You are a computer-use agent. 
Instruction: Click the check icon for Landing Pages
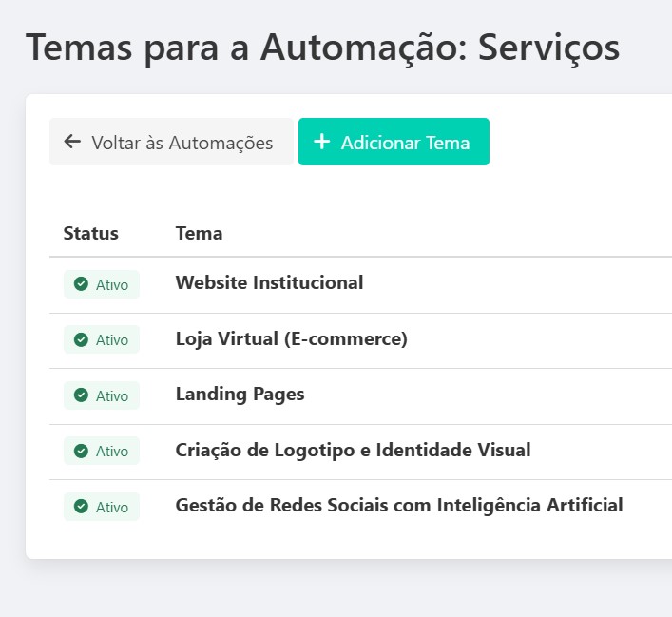[x=82, y=395]
